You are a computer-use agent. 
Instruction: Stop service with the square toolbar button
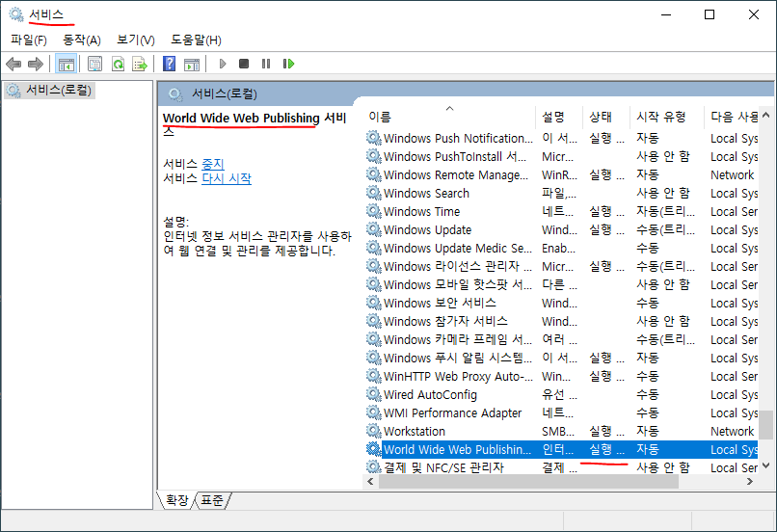pos(244,64)
